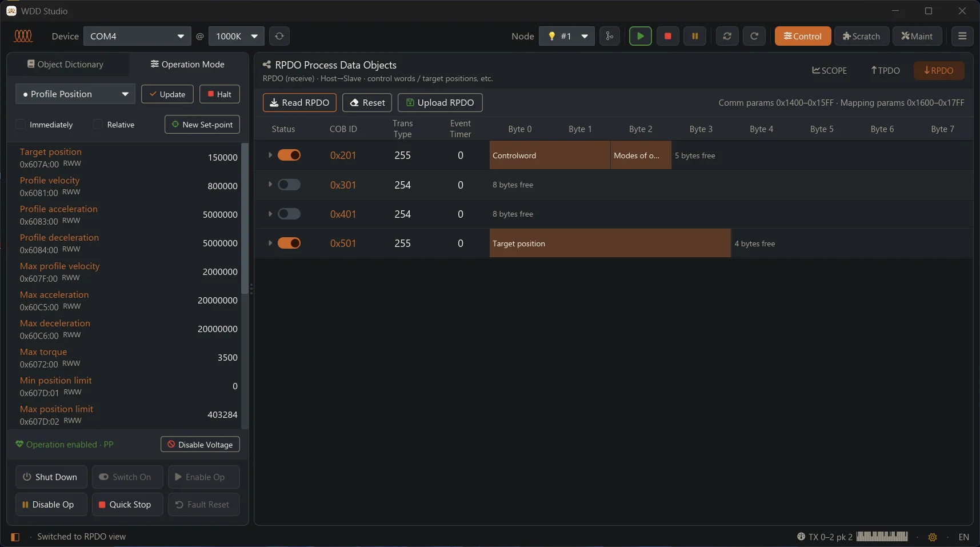The width and height of the screenshot is (980, 547).
Task: Open the Control workspace
Action: (803, 36)
